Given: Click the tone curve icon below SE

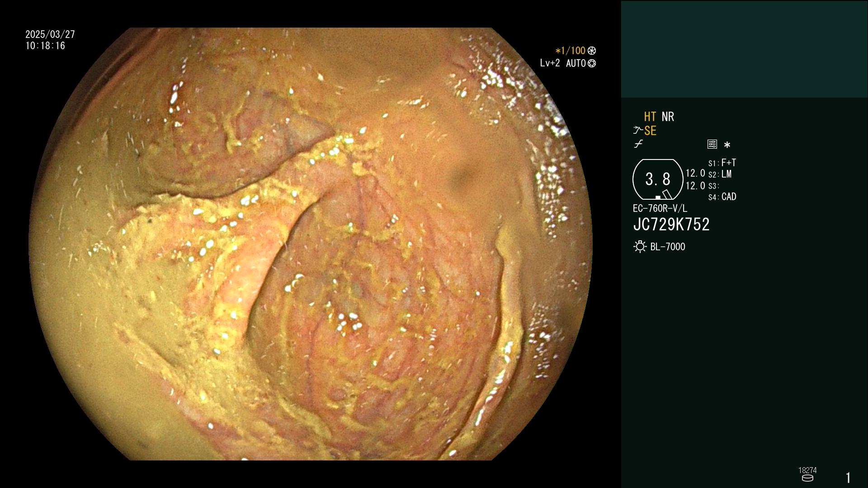Looking at the screenshot, I should pos(638,144).
